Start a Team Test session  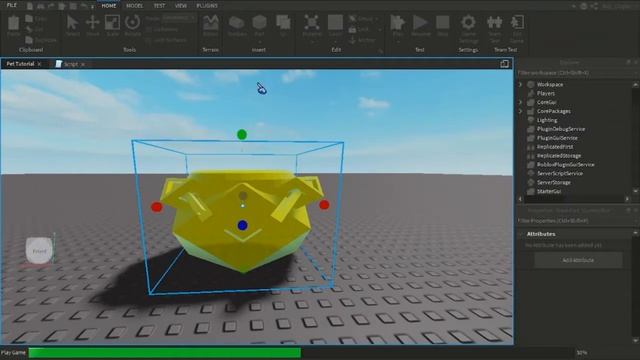click(x=495, y=22)
